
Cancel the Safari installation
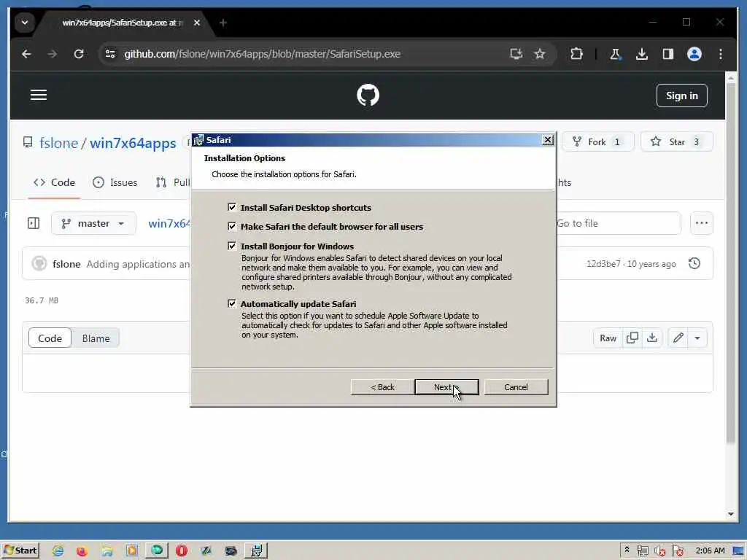click(x=516, y=387)
